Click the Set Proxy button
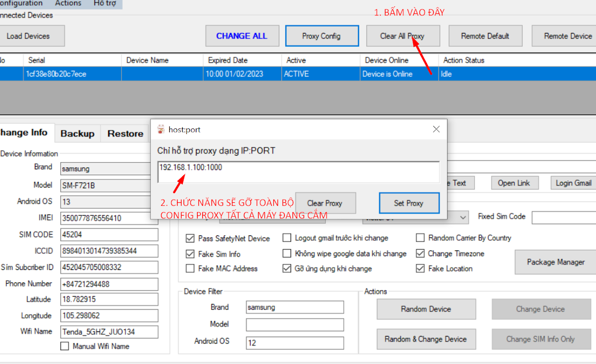 tap(409, 203)
